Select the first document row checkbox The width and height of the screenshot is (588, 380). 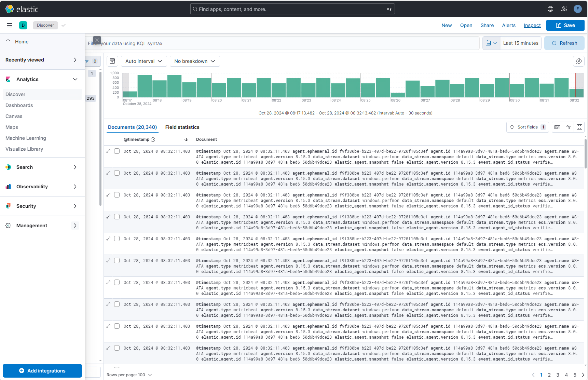[117, 151]
